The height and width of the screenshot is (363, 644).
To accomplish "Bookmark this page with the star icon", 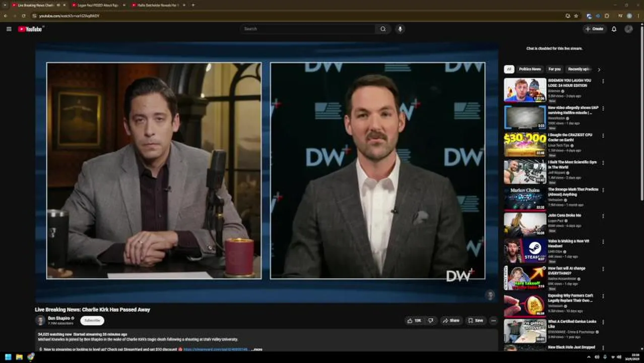I will (576, 16).
